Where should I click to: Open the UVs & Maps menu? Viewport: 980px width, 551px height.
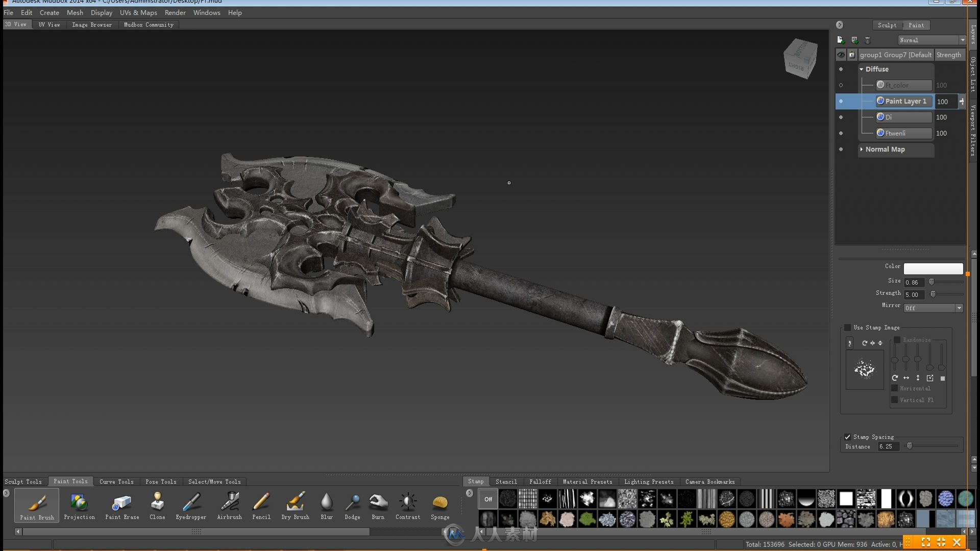[x=138, y=13]
